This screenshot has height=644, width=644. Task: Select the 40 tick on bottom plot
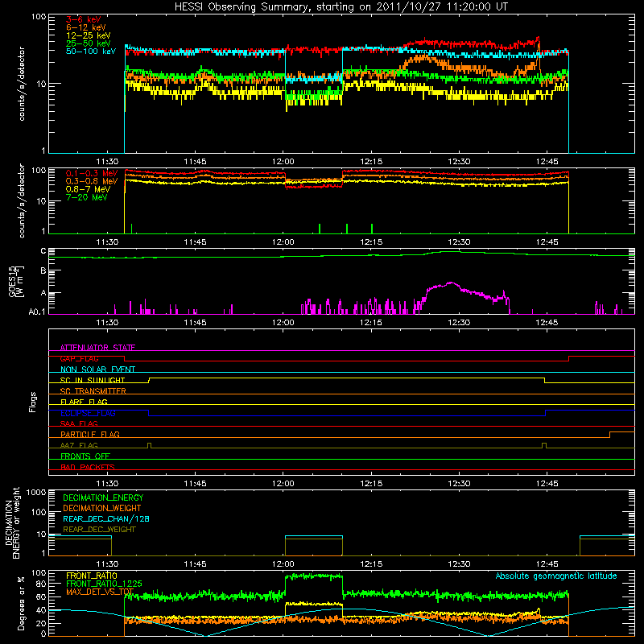click(x=41, y=610)
